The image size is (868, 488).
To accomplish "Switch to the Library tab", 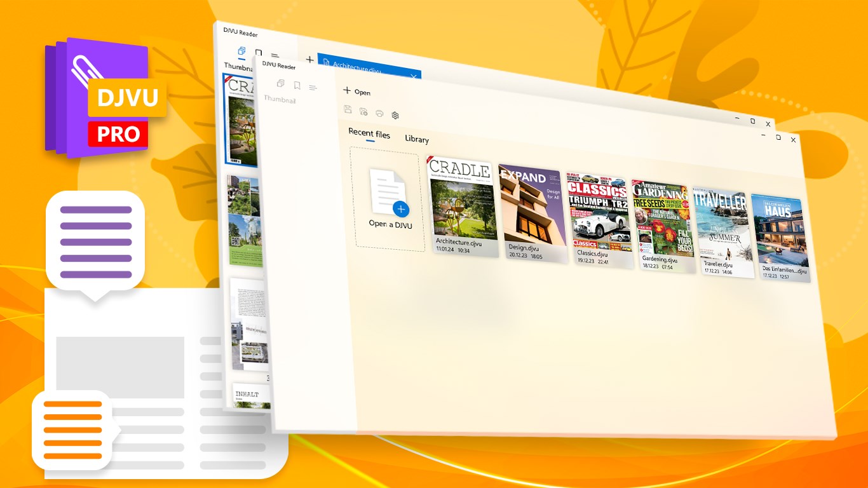I will 416,139.
